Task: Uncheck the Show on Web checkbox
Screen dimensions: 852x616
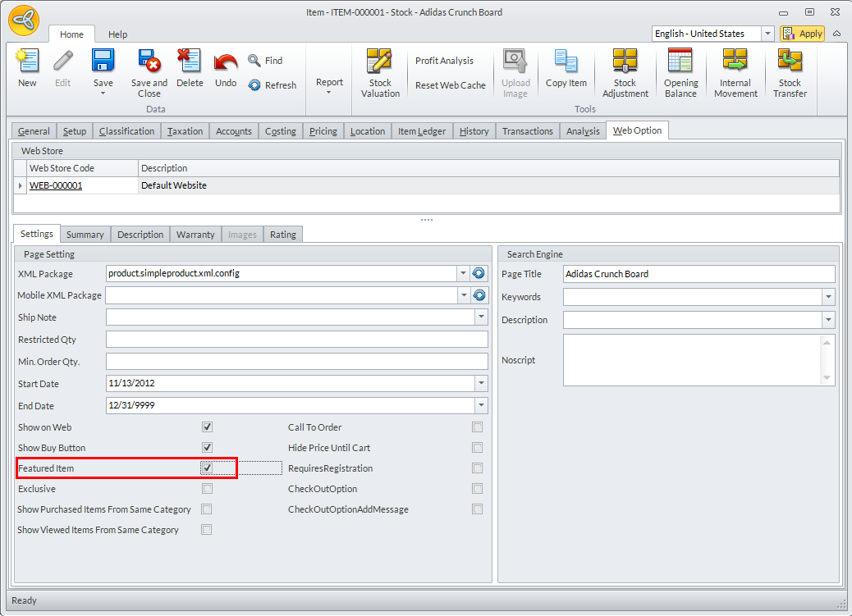Action: [x=207, y=427]
